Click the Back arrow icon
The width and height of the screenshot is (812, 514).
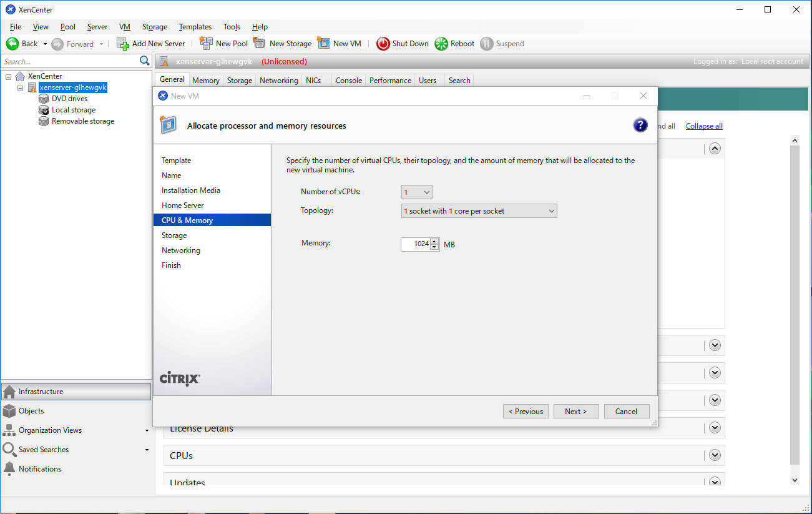pyautogui.click(x=12, y=44)
